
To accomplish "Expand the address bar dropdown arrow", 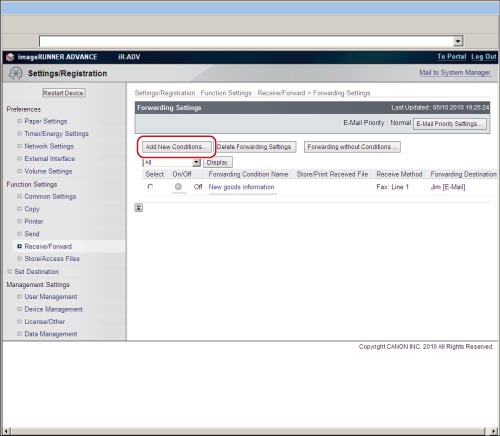I will [x=458, y=41].
